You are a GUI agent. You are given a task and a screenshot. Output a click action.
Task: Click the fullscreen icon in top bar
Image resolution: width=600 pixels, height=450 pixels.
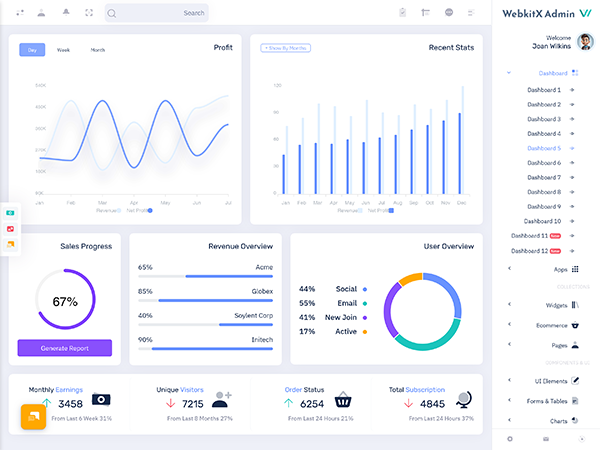click(89, 13)
